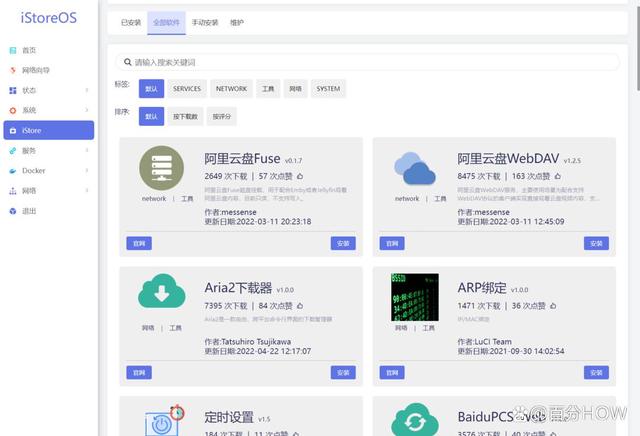The image size is (640, 436).
Task: Click author text 作者:Tatsuhiro Tsujikawa
Action: [x=248, y=342]
